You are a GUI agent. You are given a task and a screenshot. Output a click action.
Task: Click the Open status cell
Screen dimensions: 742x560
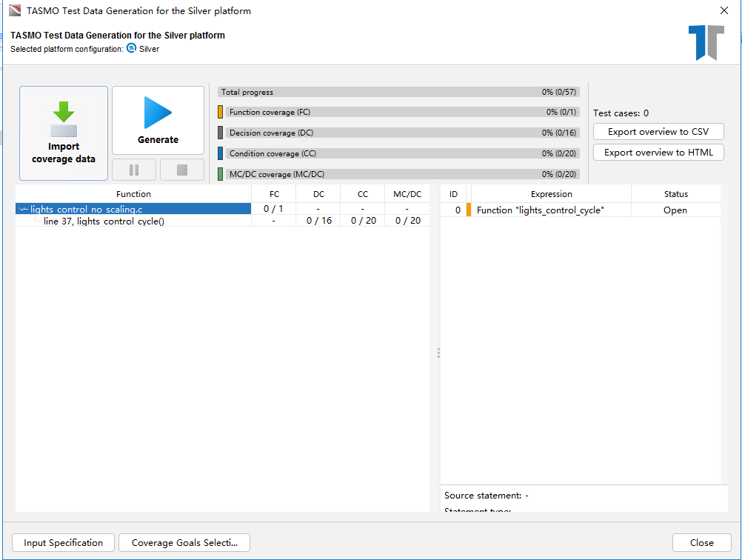tap(675, 210)
